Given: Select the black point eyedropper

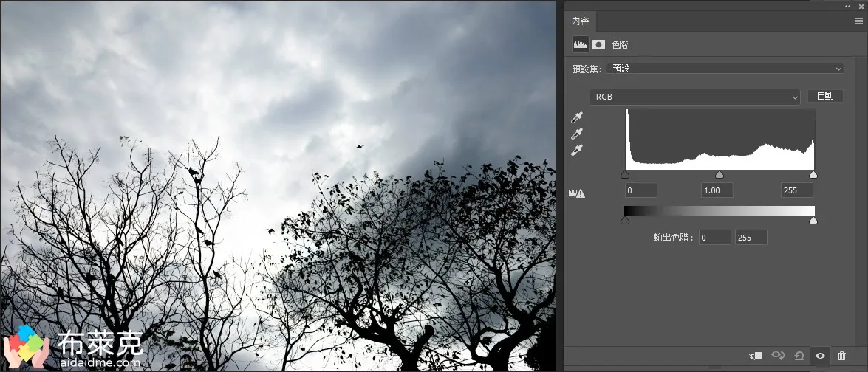Looking at the screenshot, I should click(x=577, y=117).
